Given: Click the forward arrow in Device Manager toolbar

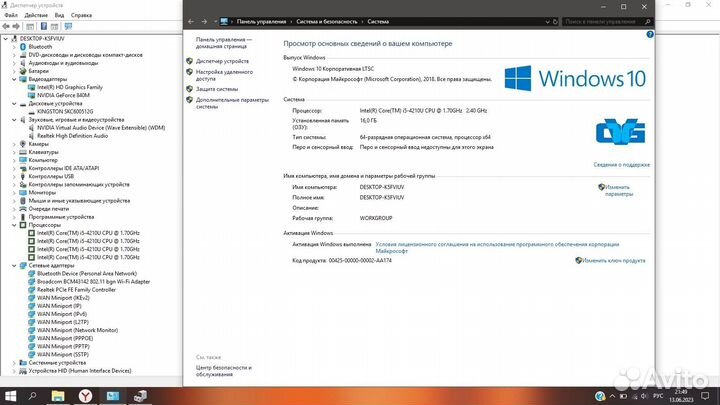Looking at the screenshot, I should 16,26.
